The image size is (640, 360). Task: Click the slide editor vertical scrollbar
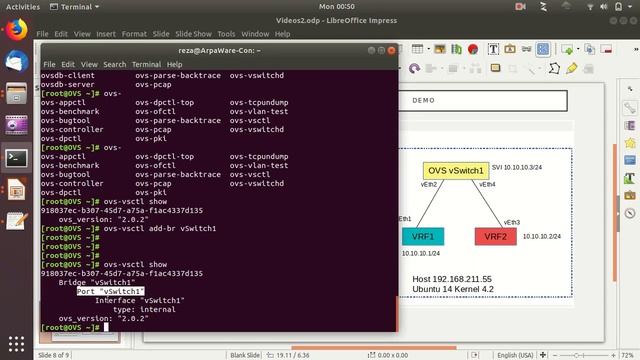click(615, 212)
